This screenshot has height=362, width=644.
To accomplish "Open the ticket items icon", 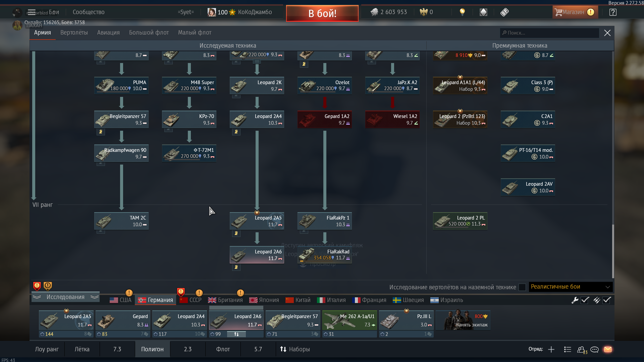I will tap(504, 12).
